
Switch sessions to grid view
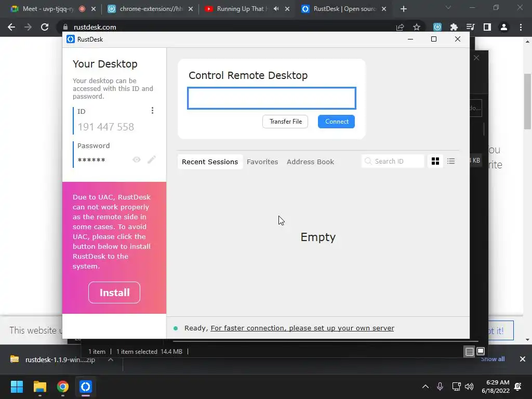pyautogui.click(x=435, y=161)
